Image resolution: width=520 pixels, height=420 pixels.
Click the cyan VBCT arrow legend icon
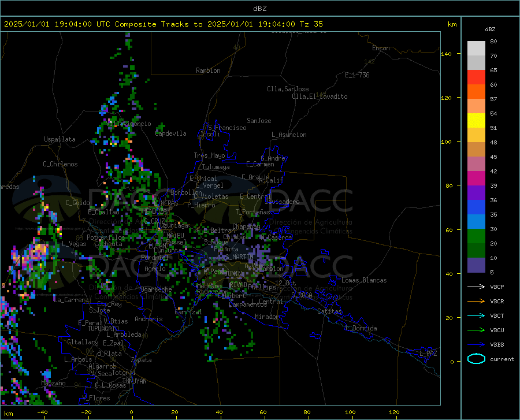[x=476, y=315]
